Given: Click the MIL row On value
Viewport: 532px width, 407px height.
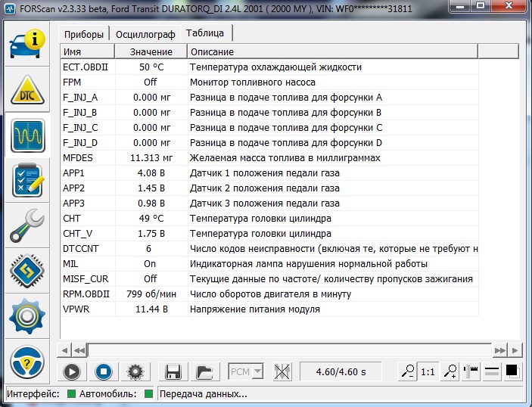Looking at the screenshot, I should click(x=150, y=264).
